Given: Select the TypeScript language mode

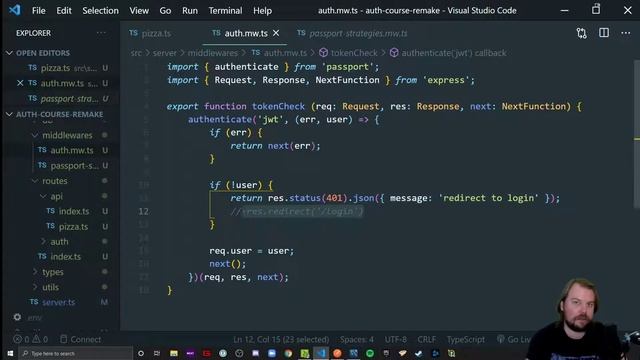Looking at the screenshot, I should 466,340.
